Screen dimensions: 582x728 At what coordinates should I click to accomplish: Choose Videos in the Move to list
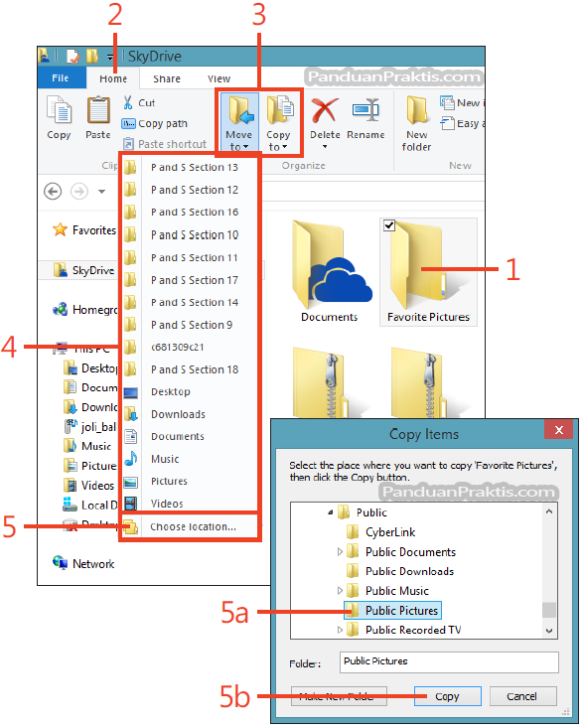point(190,504)
